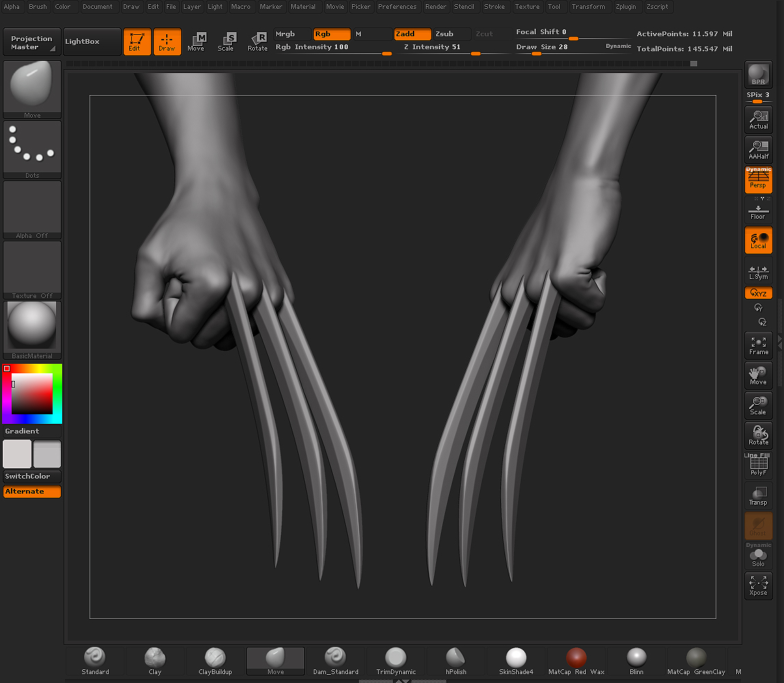The width and height of the screenshot is (784, 683).
Task: Select the Dam_Standard brush
Action: coord(336,661)
